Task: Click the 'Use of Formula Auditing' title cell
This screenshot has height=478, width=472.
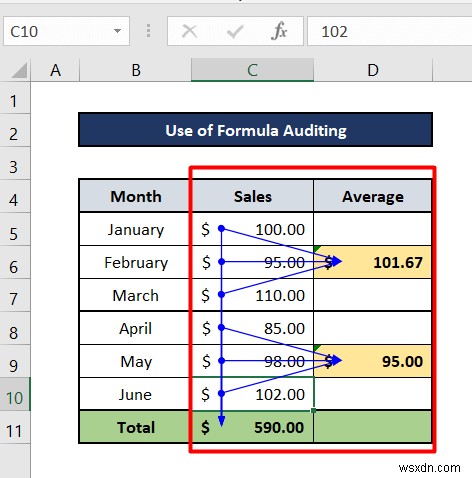Action: tap(256, 130)
